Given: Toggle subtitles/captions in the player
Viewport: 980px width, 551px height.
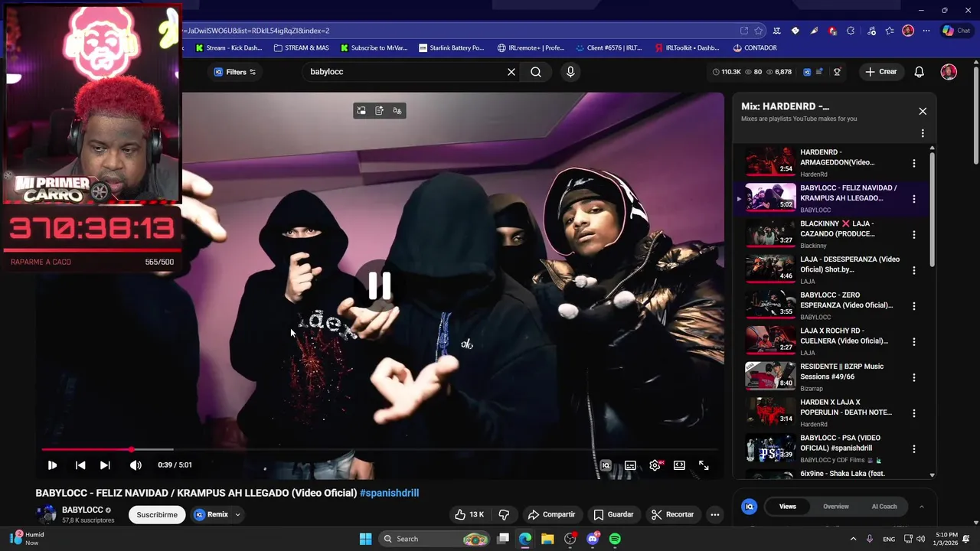Looking at the screenshot, I should [630, 465].
